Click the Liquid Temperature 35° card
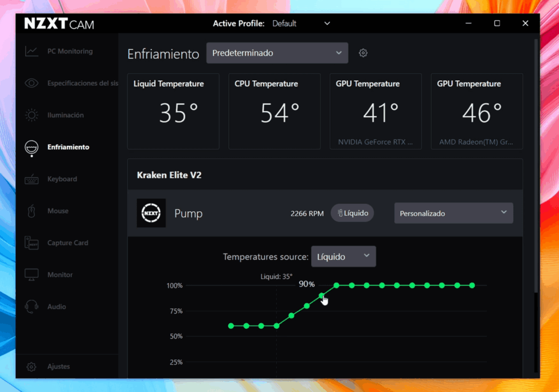This screenshot has height=392, width=559. click(x=173, y=111)
